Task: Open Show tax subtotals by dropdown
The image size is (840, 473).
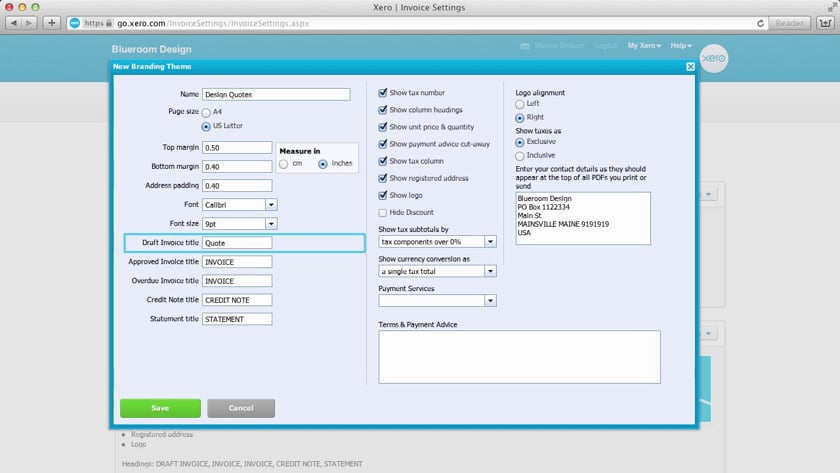Action: pos(437,242)
